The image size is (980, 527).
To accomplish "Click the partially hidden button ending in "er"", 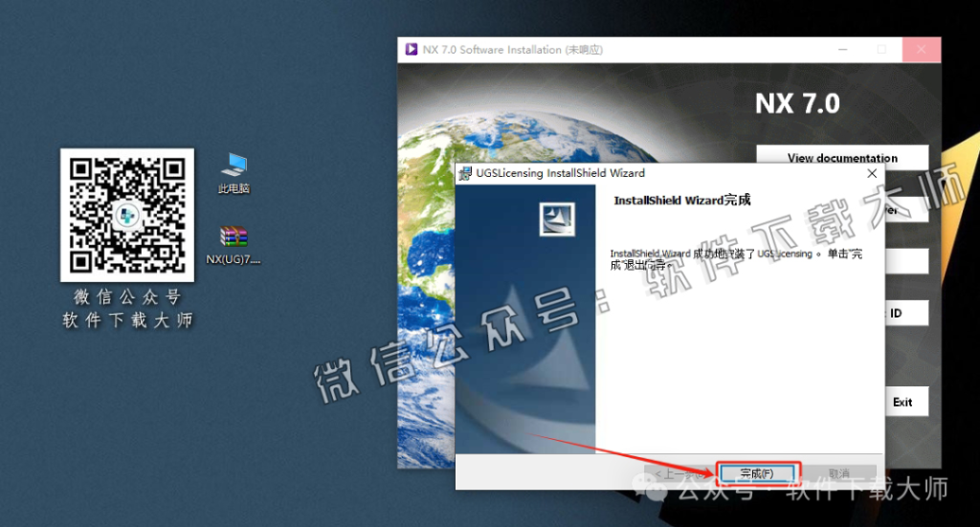I will pos(906,210).
